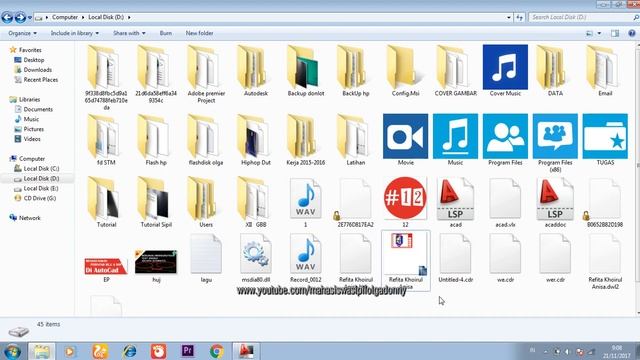Open Adobe Premiere from the taskbar
This screenshot has width=640, height=360.
tap(187, 351)
